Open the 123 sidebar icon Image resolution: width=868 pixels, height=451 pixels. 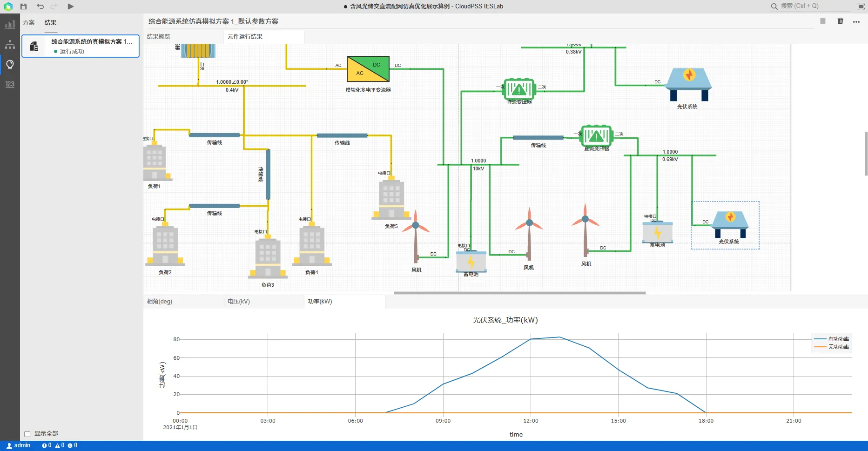[x=10, y=84]
